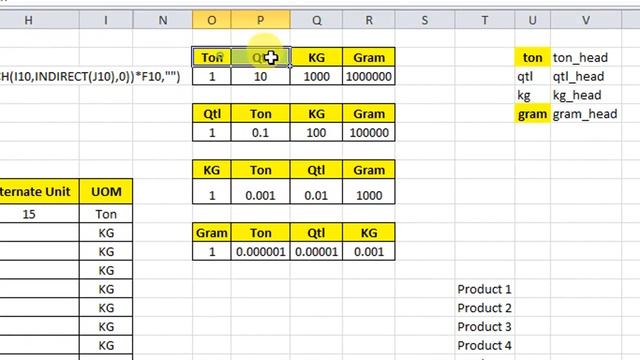This screenshot has height=360, width=640.
Task: Select the Product 1 cell
Action: pyautogui.click(x=484, y=289)
